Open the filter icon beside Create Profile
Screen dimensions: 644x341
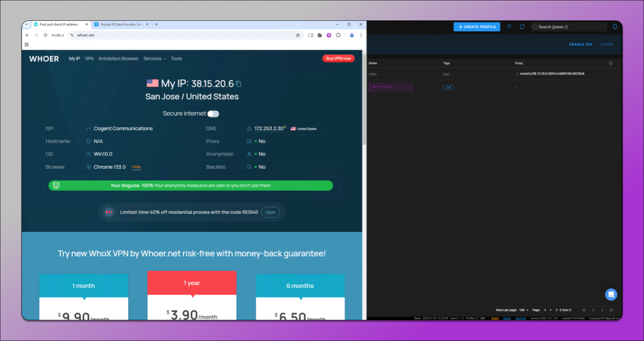(x=509, y=27)
